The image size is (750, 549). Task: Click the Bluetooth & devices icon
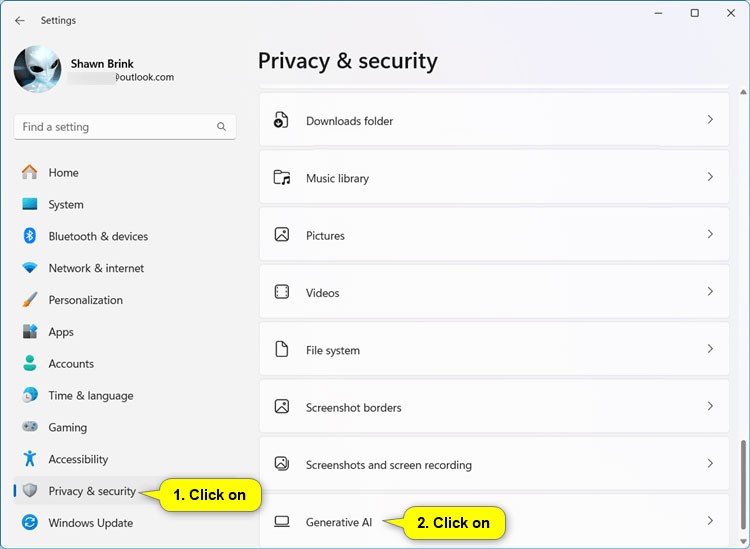click(x=30, y=236)
